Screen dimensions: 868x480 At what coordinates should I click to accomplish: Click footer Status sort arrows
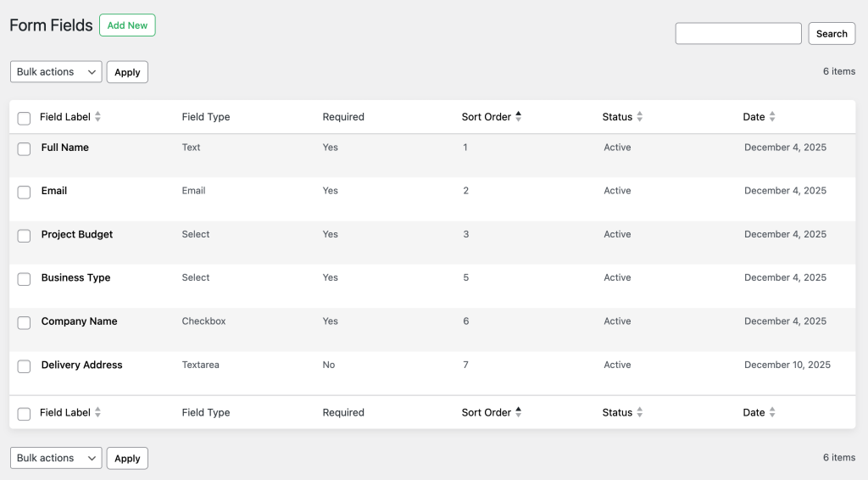pos(640,413)
